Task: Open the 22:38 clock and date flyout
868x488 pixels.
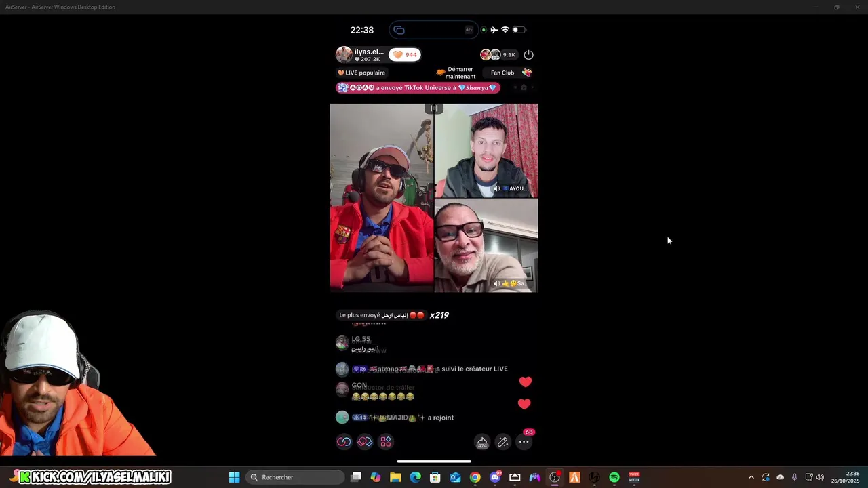Action: (x=846, y=477)
